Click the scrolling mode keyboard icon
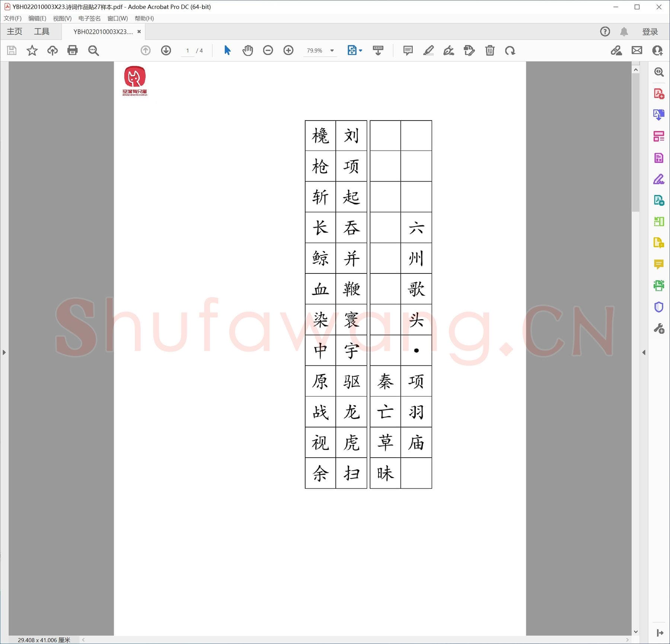Image resolution: width=670 pixels, height=644 pixels. 378,50
